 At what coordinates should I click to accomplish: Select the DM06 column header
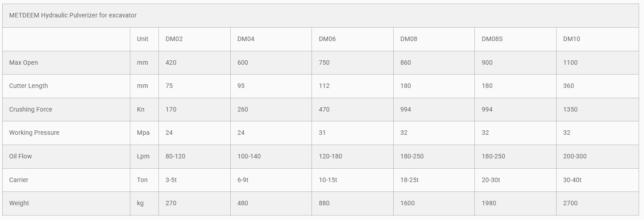click(327, 39)
